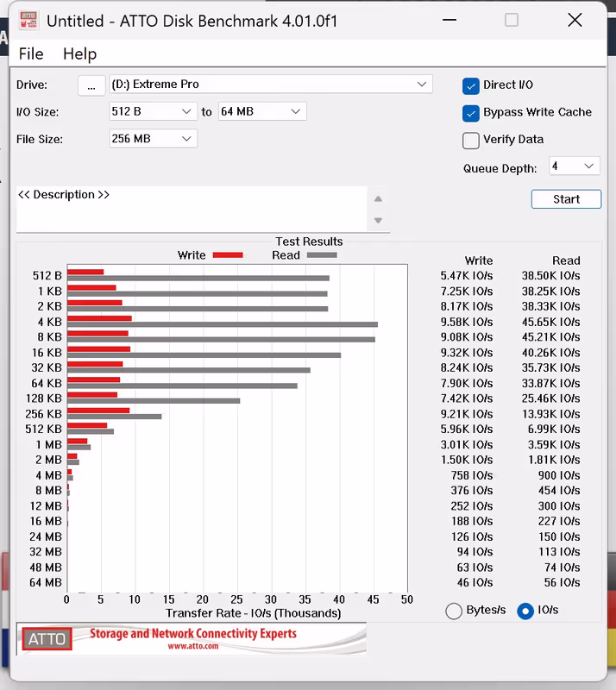Select the IO/s radio button

525,611
